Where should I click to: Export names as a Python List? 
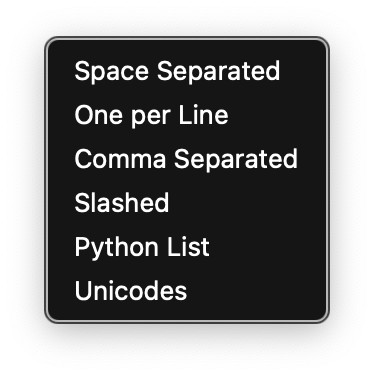[x=187, y=247]
